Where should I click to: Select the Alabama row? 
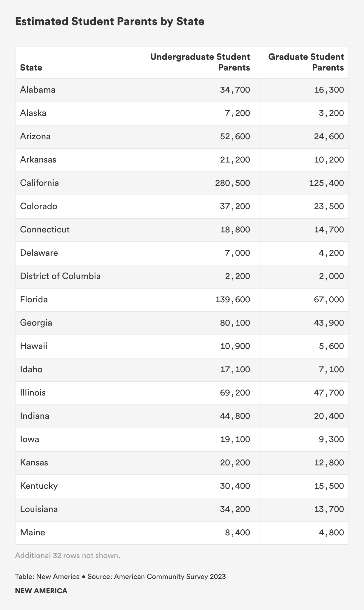click(x=182, y=90)
